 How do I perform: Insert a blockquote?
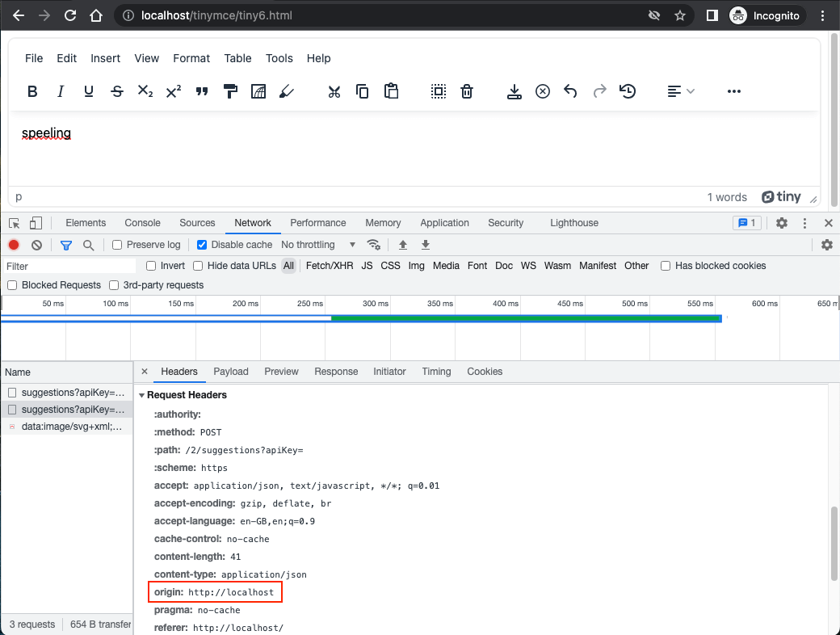tap(202, 91)
